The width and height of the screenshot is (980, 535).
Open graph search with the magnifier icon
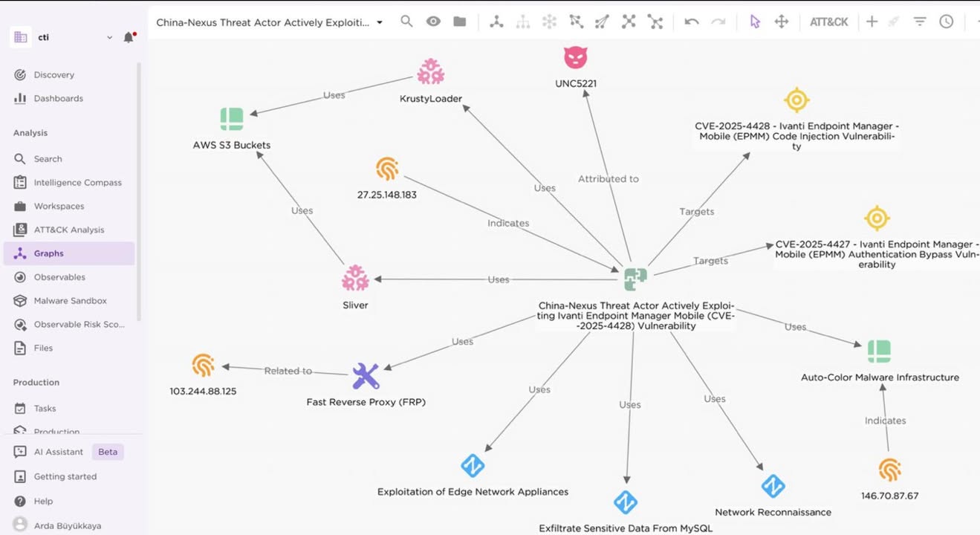click(x=406, y=22)
